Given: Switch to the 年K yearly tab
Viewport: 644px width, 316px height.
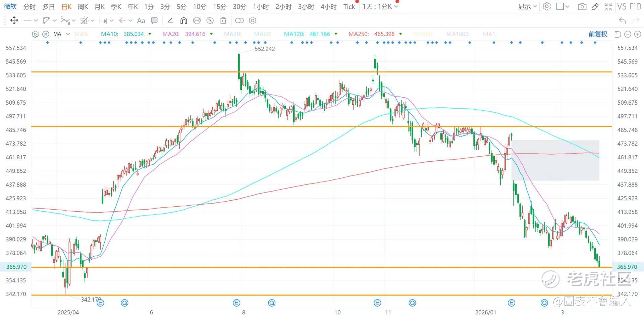Looking at the screenshot, I should (133, 7).
